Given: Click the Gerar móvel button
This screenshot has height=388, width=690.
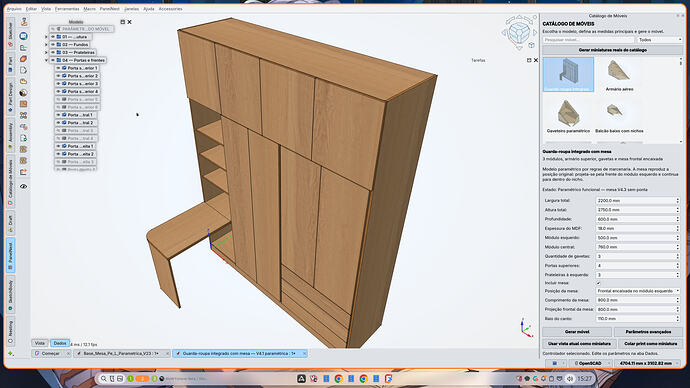Looking at the screenshot, I should [x=576, y=332].
